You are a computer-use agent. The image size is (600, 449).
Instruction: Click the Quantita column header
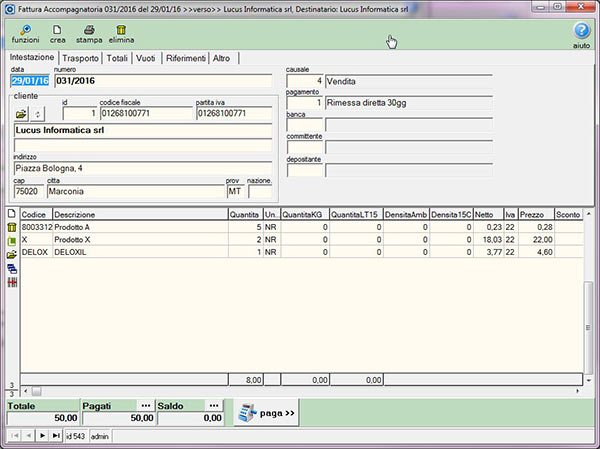click(x=245, y=214)
